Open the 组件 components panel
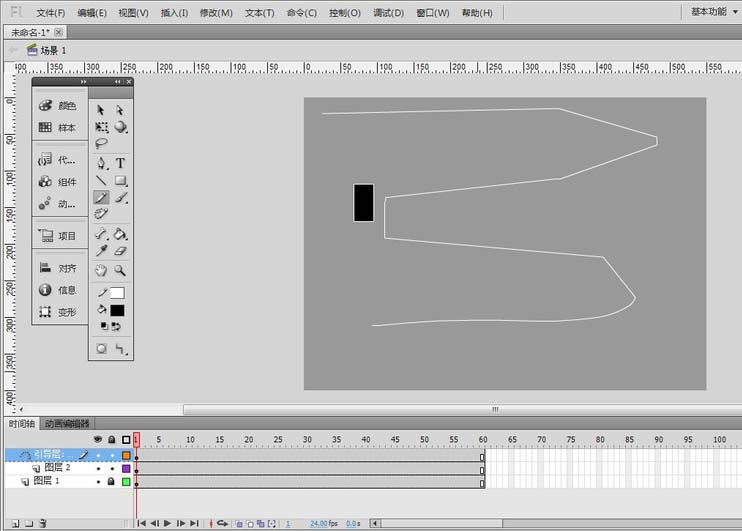 pyautogui.click(x=57, y=182)
